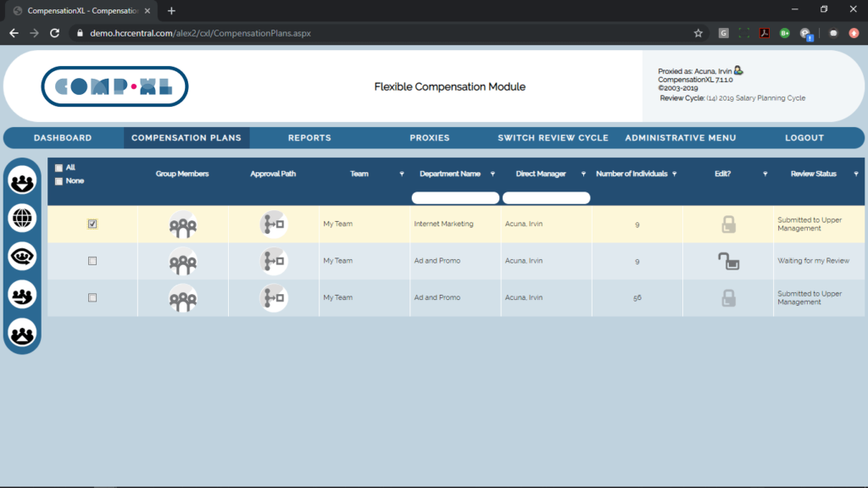Image resolution: width=868 pixels, height=488 pixels.
Task: Click the COMP-XL logo
Action: point(114,86)
